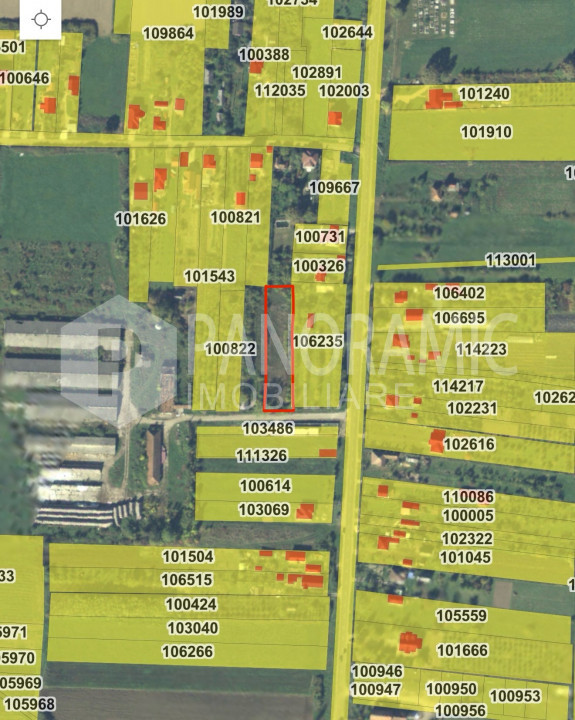575x720 pixels.
Task: Click parcel 105559
Action: coord(461,616)
